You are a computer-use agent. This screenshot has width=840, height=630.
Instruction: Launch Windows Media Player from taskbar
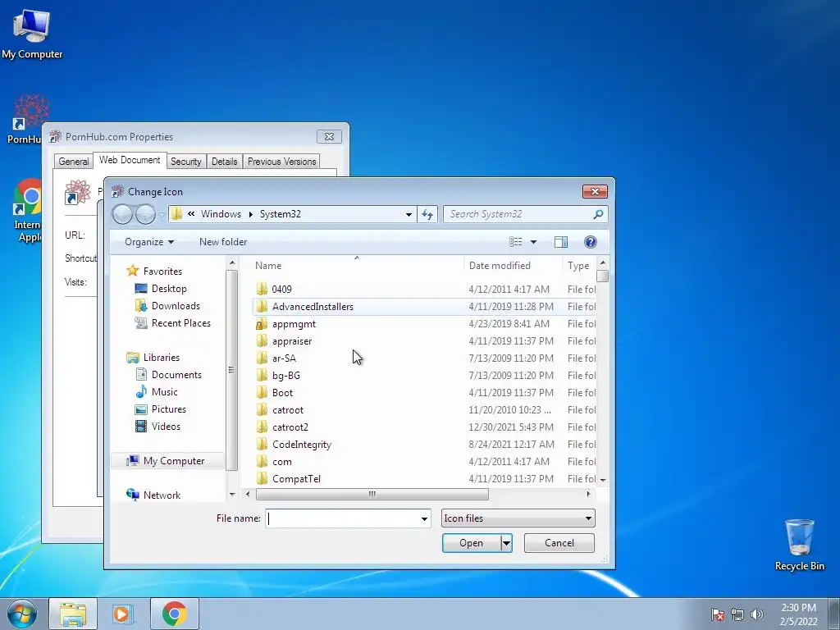pyautogui.click(x=123, y=614)
